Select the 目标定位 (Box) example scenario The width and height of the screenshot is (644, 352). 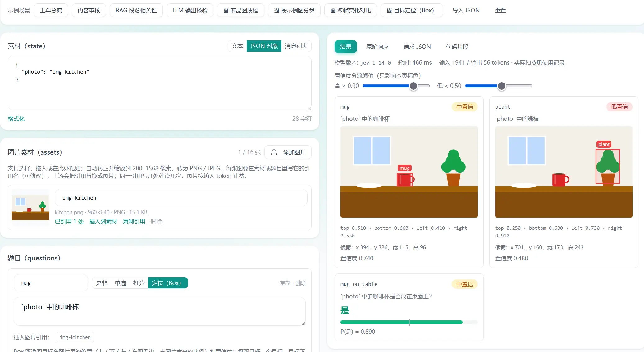tap(412, 11)
